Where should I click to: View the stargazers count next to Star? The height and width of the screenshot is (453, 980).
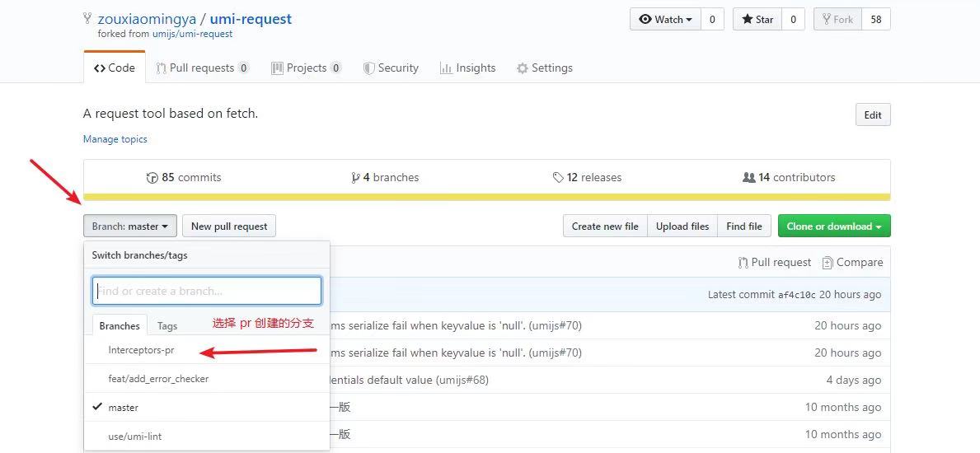click(793, 20)
